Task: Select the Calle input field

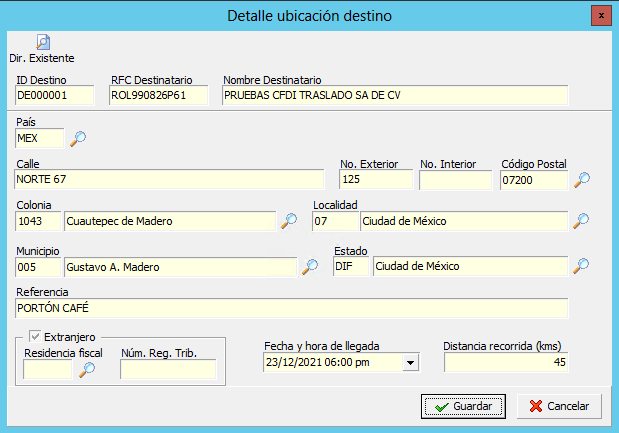Action: tap(169, 180)
